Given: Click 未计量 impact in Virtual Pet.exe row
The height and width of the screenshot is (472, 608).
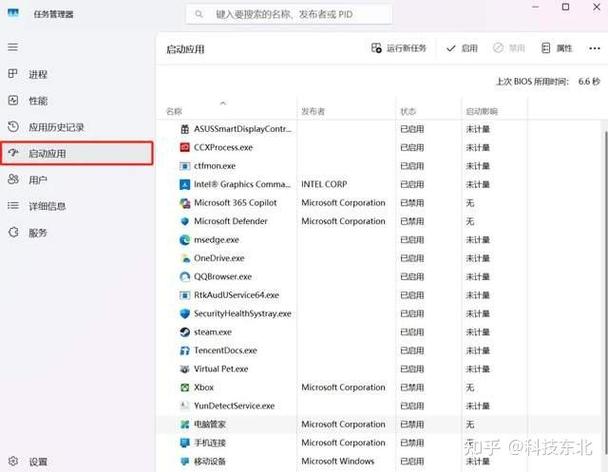Looking at the screenshot, I should (x=478, y=369).
